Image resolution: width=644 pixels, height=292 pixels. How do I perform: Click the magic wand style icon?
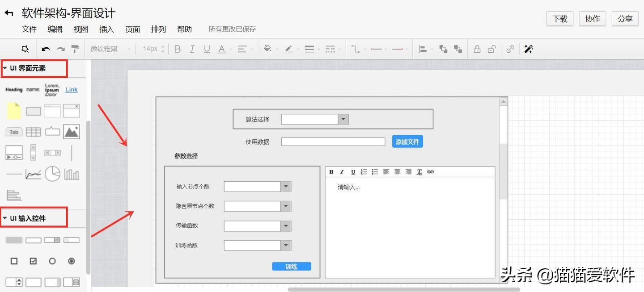(528, 49)
